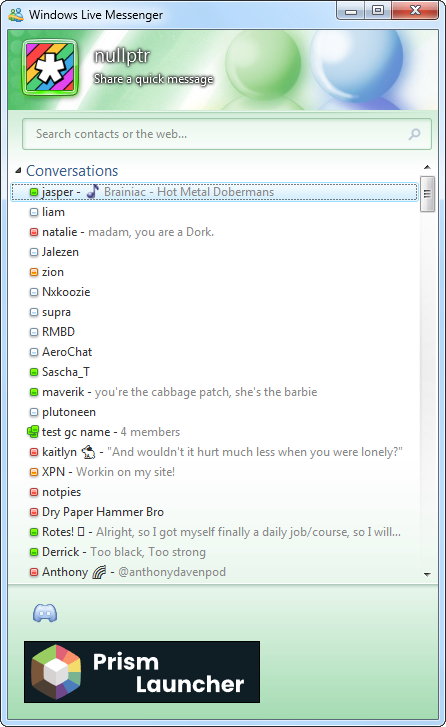The image size is (446, 727).
Task: Collapse the Conversations group triangle
Action: coord(18,171)
